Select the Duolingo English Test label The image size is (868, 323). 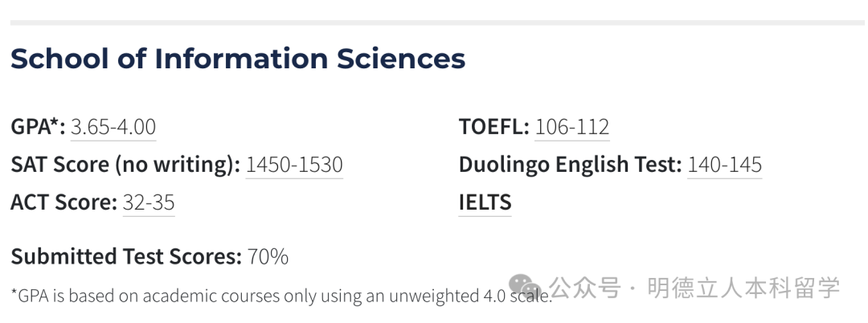[570, 165]
